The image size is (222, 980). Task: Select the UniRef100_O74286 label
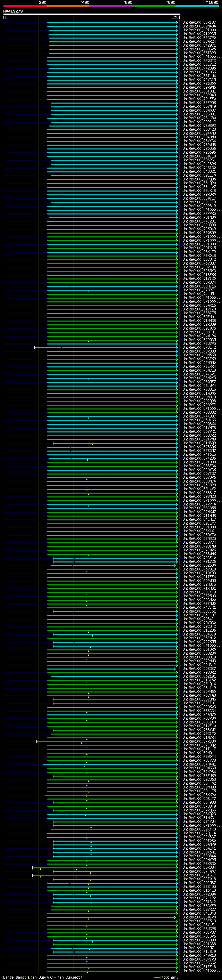click(199, 459)
